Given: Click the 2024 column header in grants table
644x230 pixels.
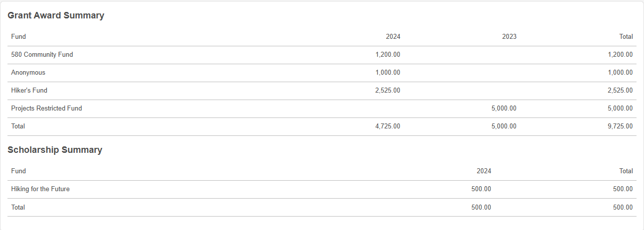Looking at the screenshot, I should point(393,37).
